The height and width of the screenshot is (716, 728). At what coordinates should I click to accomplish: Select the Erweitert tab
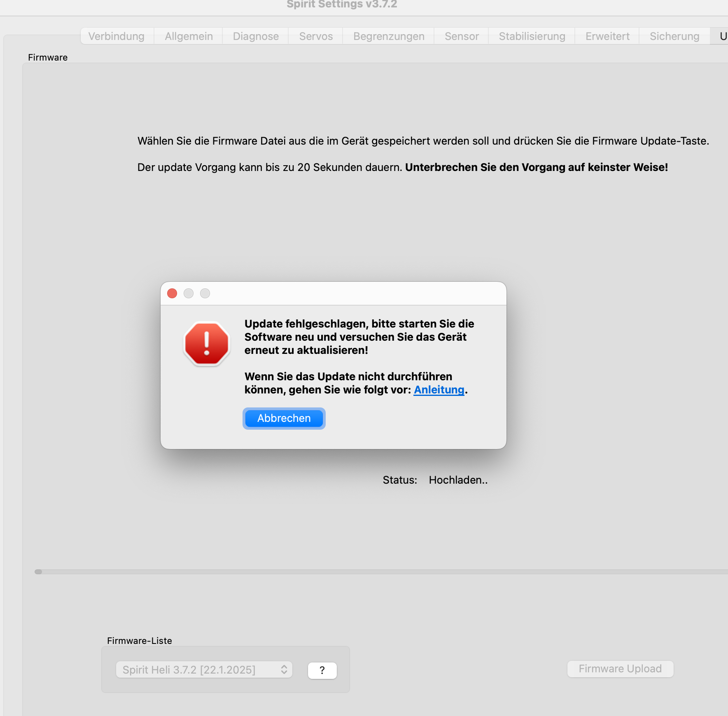click(607, 36)
